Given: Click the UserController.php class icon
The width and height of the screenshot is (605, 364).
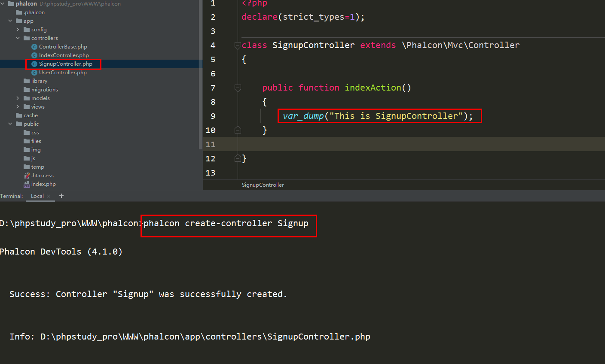Looking at the screenshot, I should (34, 73).
